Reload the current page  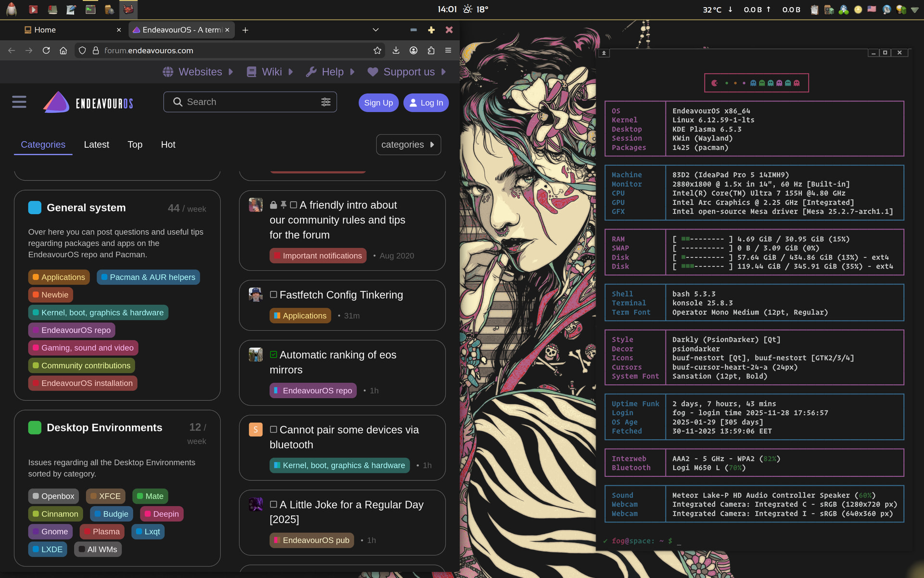(46, 51)
